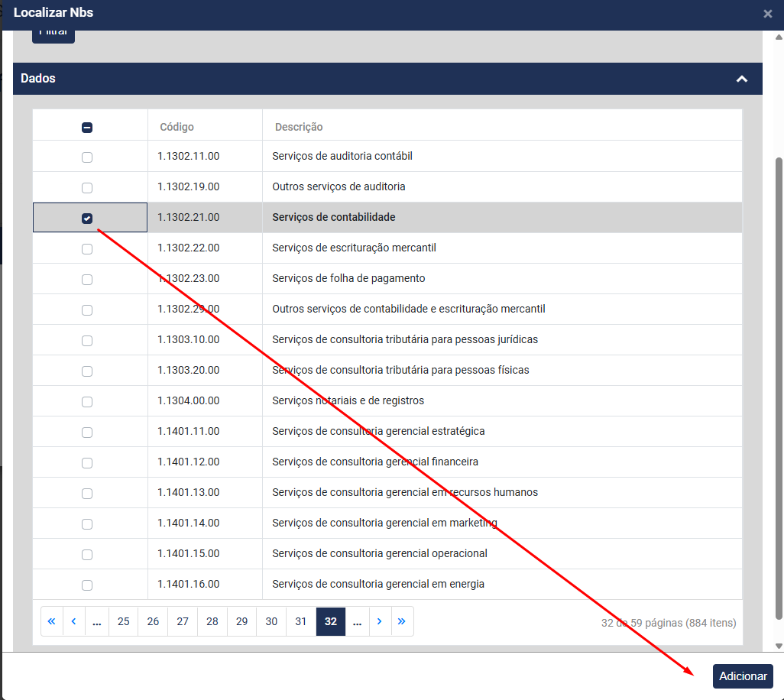
Task: Click the dialog vertical scrollbar thumb
Action: [x=779, y=388]
